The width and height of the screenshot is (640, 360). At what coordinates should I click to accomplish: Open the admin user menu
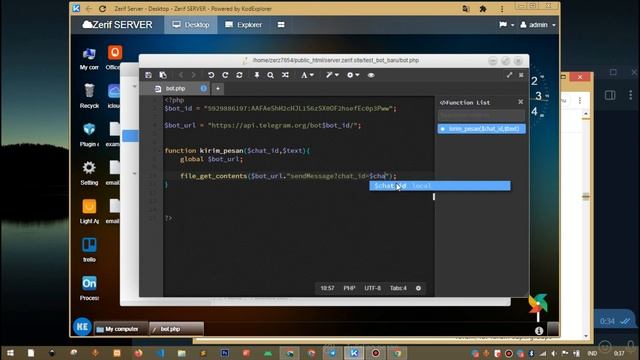[x=538, y=25]
